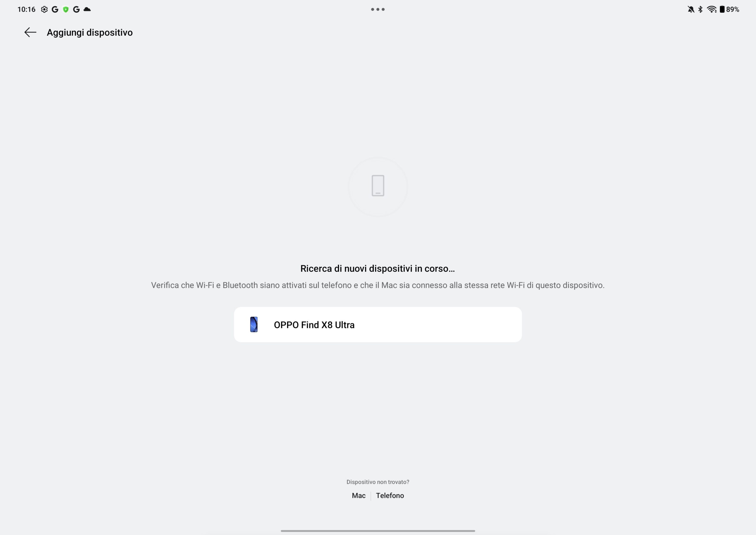Tap the green shield notification icon
The height and width of the screenshot is (535, 756).
66,9
